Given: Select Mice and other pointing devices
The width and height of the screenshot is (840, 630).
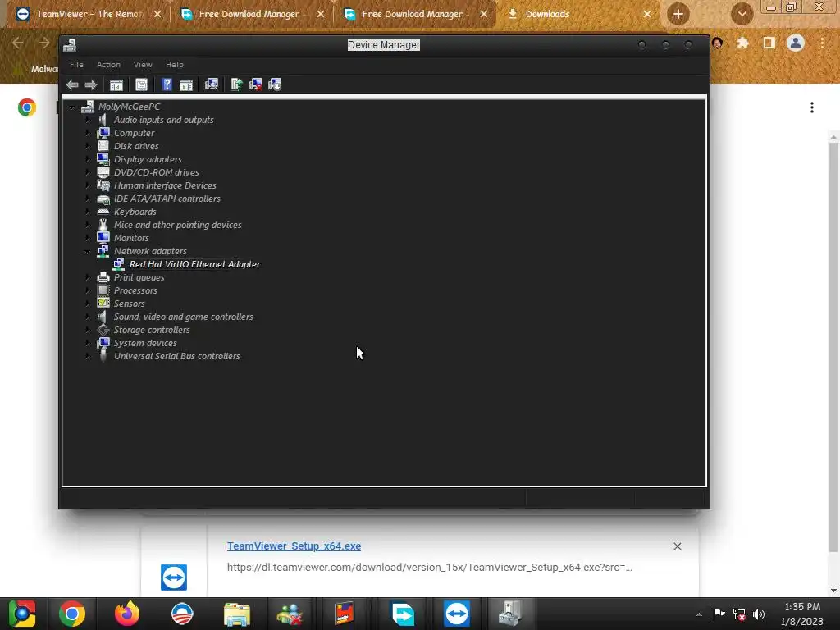Looking at the screenshot, I should pos(177,225).
